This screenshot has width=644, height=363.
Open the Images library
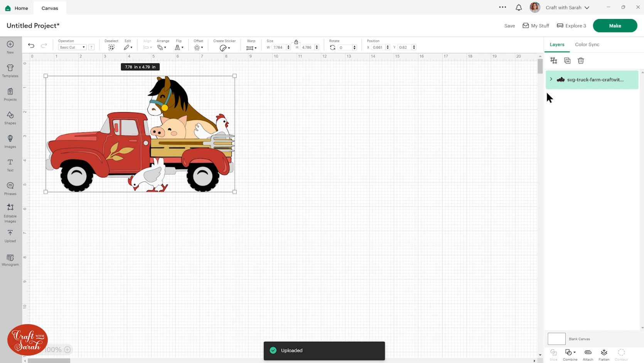click(x=10, y=141)
